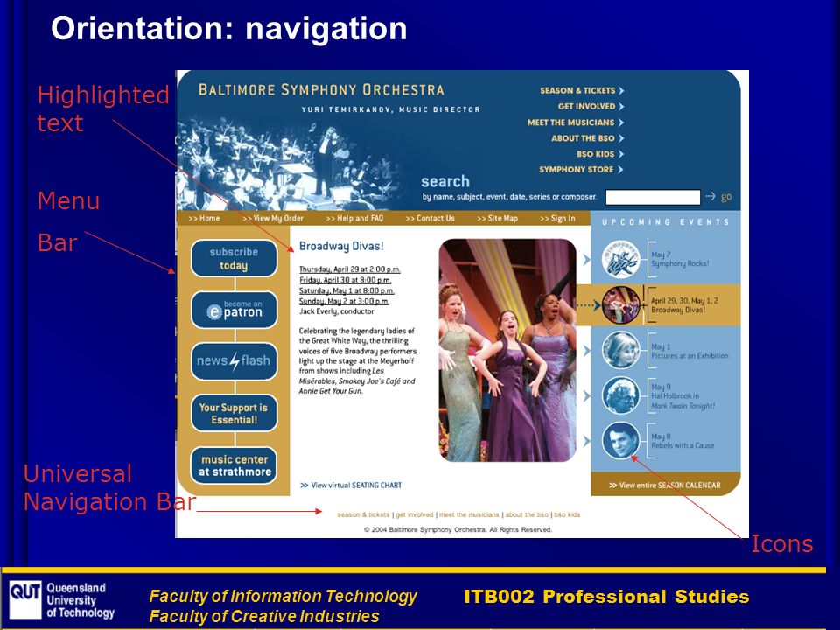Open Site Map in menu bar
This screenshot has width=840, height=630.
[497, 218]
